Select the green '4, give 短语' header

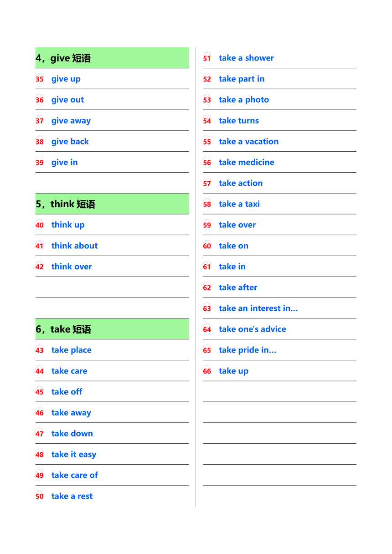tap(112, 58)
